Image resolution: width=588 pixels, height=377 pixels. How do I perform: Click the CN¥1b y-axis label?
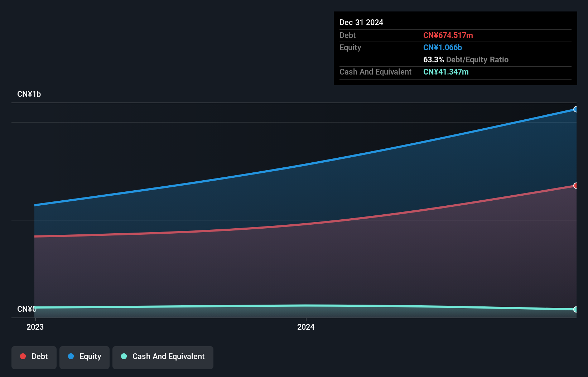pyautogui.click(x=29, y=94)
